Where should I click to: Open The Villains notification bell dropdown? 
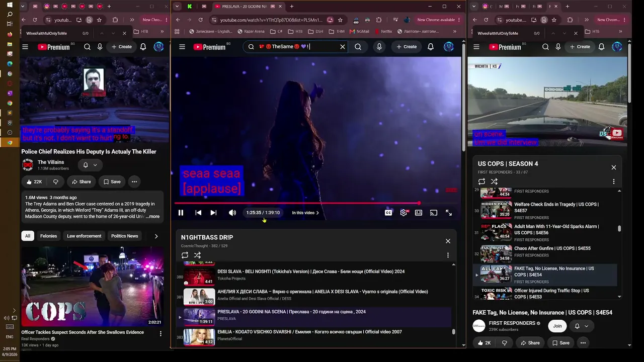pyautogui.click(x=90, y=165)
